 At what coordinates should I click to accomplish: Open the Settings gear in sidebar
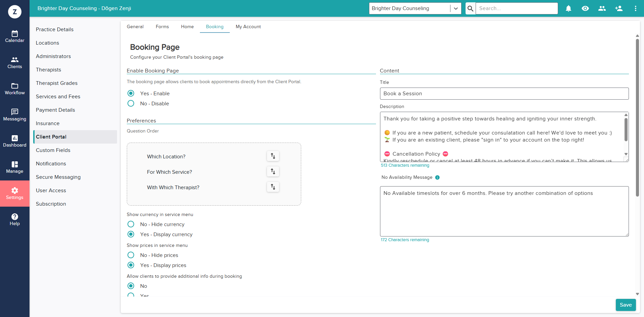pyautogui.click(x=15, y=194)
